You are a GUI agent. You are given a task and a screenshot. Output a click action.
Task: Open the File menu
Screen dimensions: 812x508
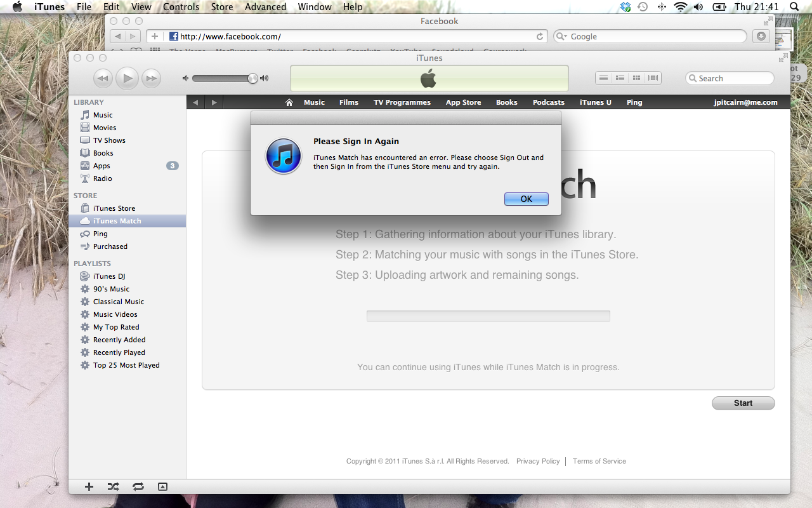[x=84, y=7]
